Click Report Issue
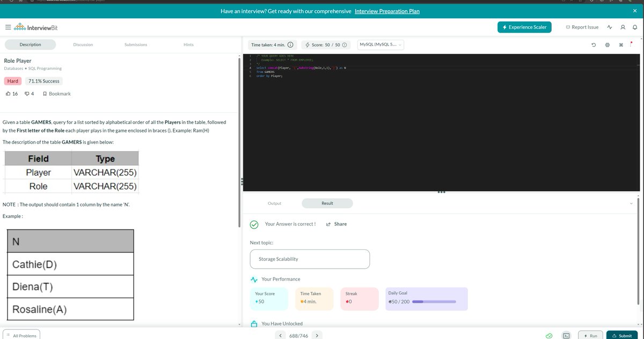This screenshot has height=339, width=644. [582, 27]
